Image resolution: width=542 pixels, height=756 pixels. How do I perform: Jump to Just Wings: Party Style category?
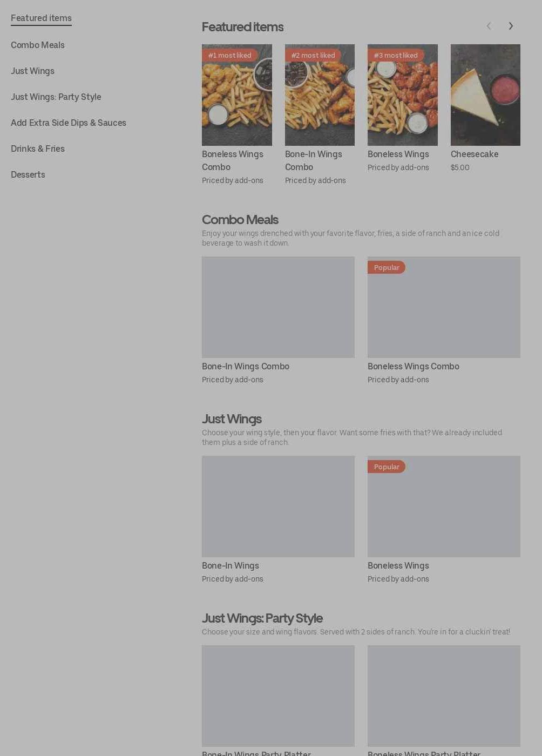coord(56,97)
